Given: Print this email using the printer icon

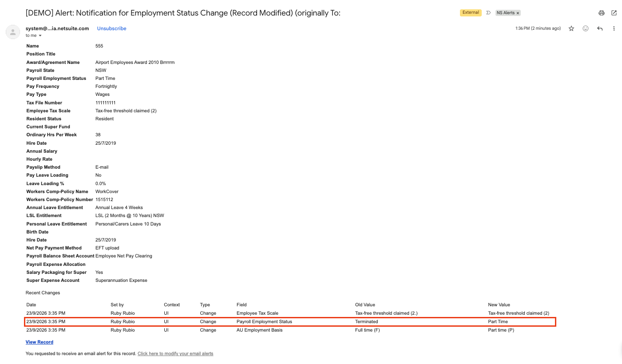Looking at the screenshot, I should click(x=602, y=13).
